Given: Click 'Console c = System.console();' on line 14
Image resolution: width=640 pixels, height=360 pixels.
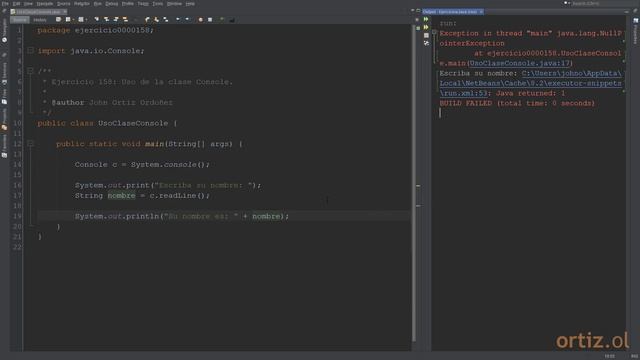Looking at the screenshot, I should tap(142, 164).
